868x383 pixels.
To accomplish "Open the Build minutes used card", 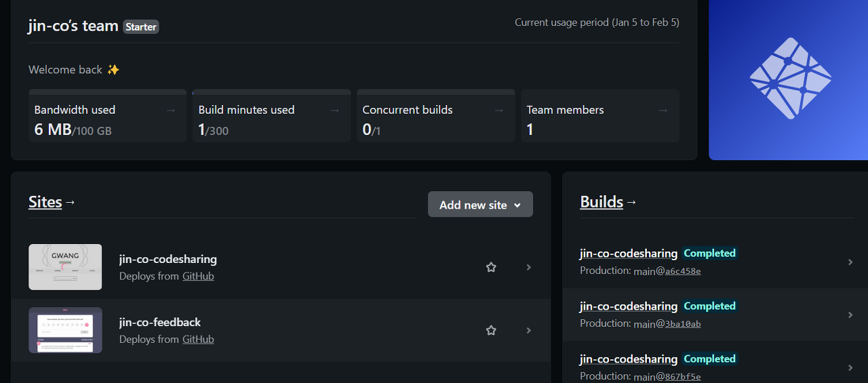I will click(x=271, y=116).
